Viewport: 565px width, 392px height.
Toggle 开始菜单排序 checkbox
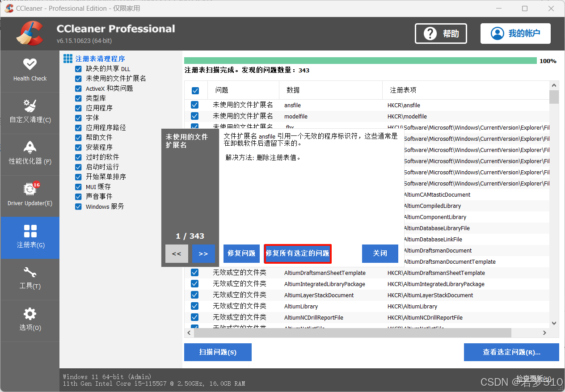point(78,177)
